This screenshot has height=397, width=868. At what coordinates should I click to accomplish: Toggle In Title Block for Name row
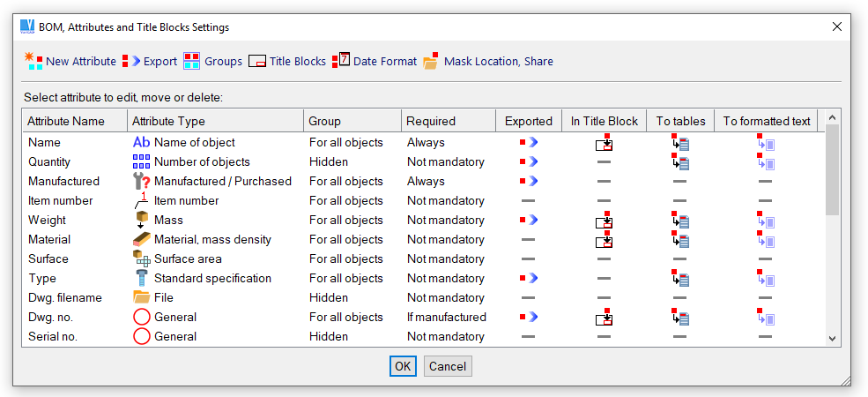tap(604, 143)
